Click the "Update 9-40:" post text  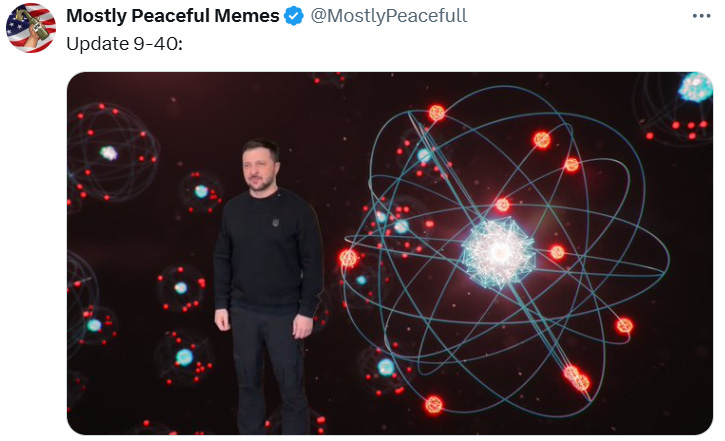tap(124, 44)
